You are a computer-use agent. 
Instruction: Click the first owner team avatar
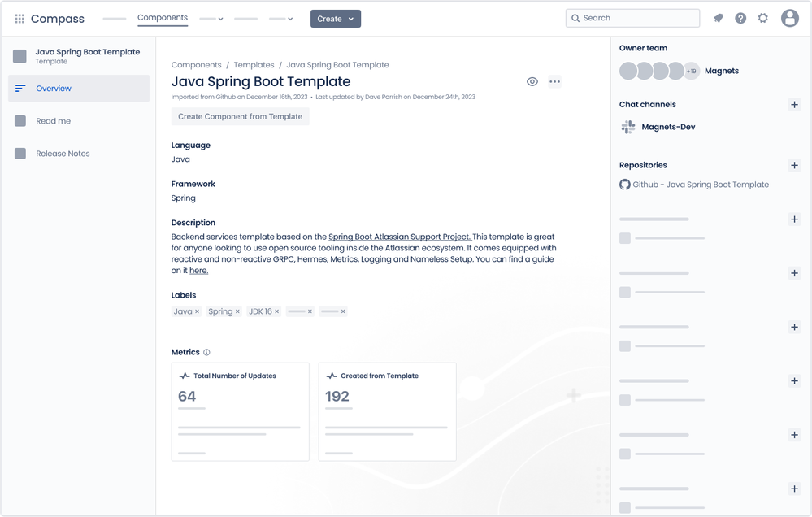(628, 71)
